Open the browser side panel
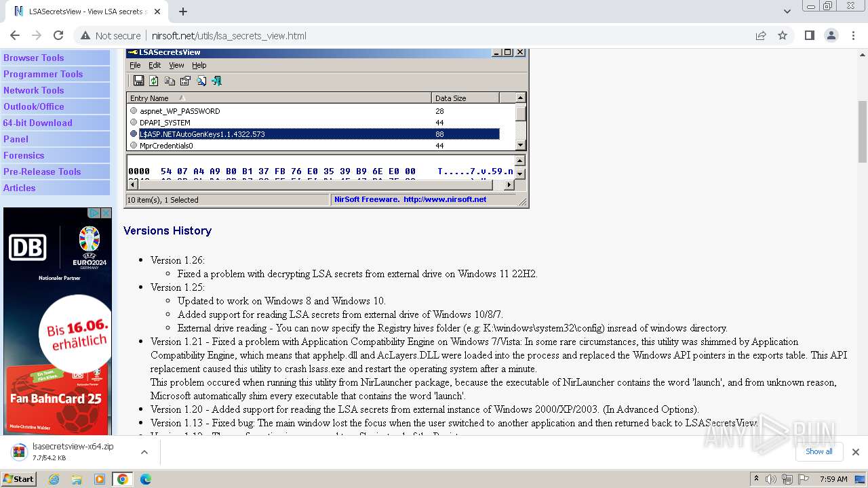Image resolution: width=868 pixels, height=488 pixels. click(809, 36)
